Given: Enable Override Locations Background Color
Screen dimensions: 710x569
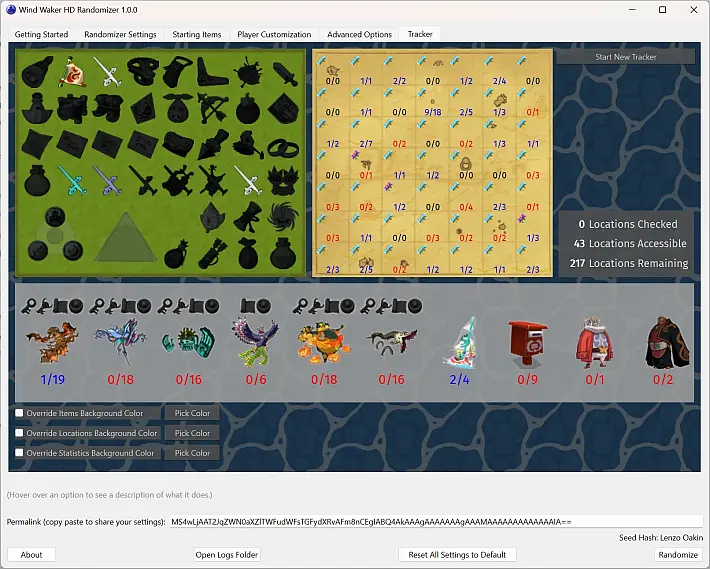Looking at the screenshot, I should pyautogui.click(x=19, y=433).
